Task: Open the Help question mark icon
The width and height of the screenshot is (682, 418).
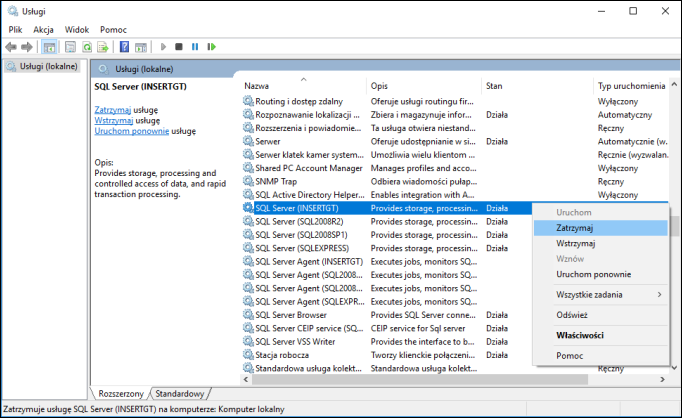Action: tap(124, 47)
